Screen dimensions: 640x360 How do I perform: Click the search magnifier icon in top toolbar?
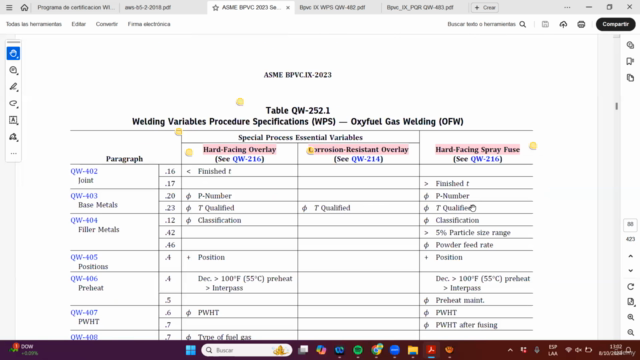pyautogui.click(x=522, y=24)
